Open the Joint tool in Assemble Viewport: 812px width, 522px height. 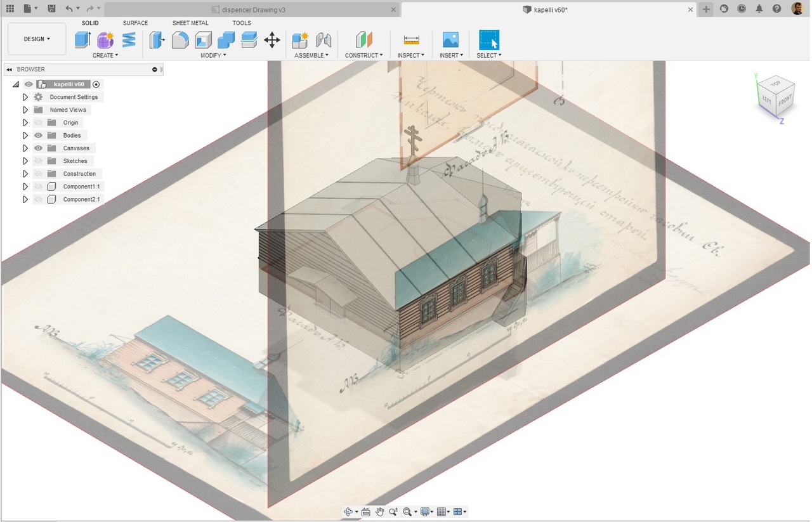tap(324, 40)
